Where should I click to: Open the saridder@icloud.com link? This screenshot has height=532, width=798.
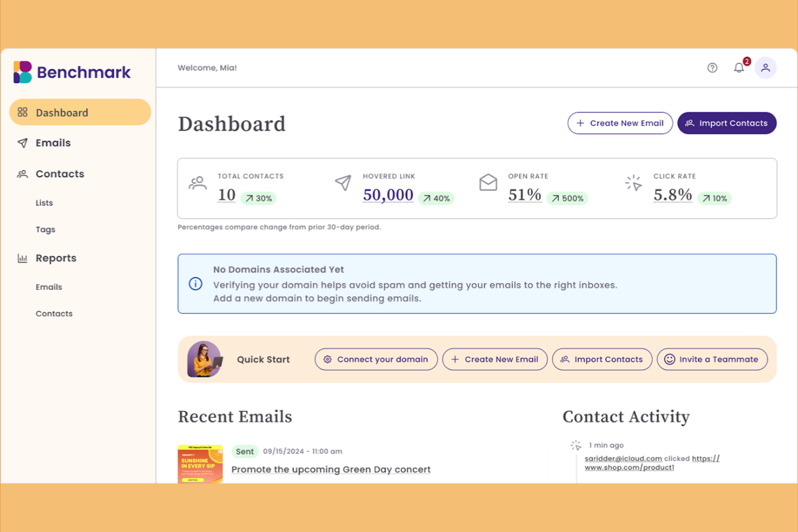[x=623, y=458]
